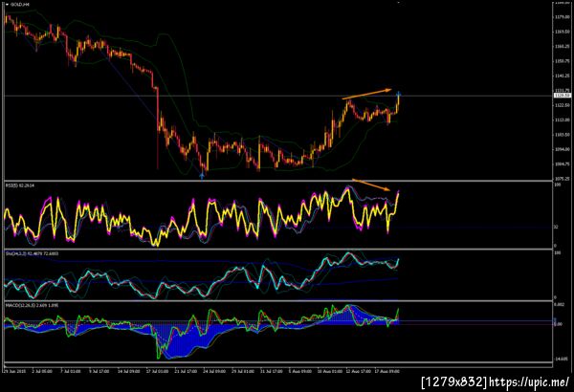Image resolution: width=574 pixels, height=392 pixels.
Task: Select the RSI indicator label
Action: click(20, 185)
